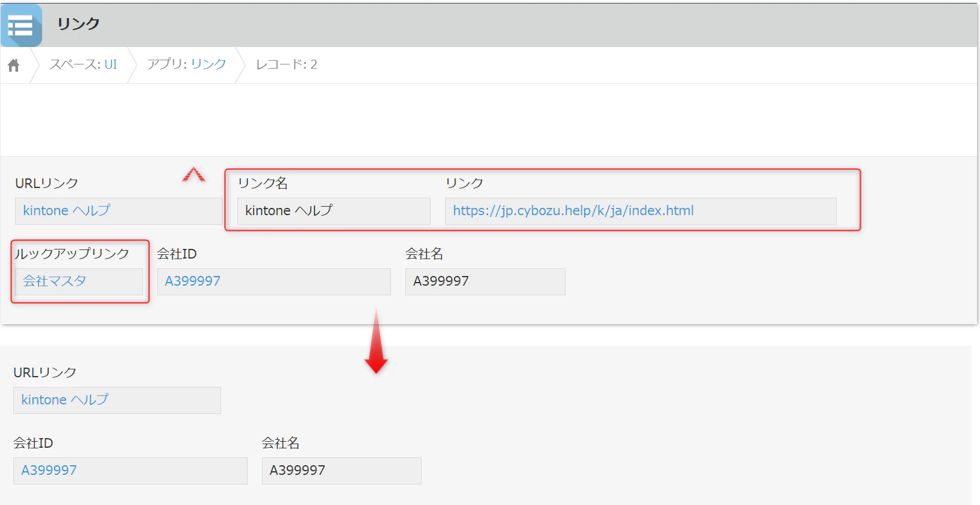Click the "リンク" label above the help URL
980x505 pixels.
pyautogui.click(x=464, y=183)
